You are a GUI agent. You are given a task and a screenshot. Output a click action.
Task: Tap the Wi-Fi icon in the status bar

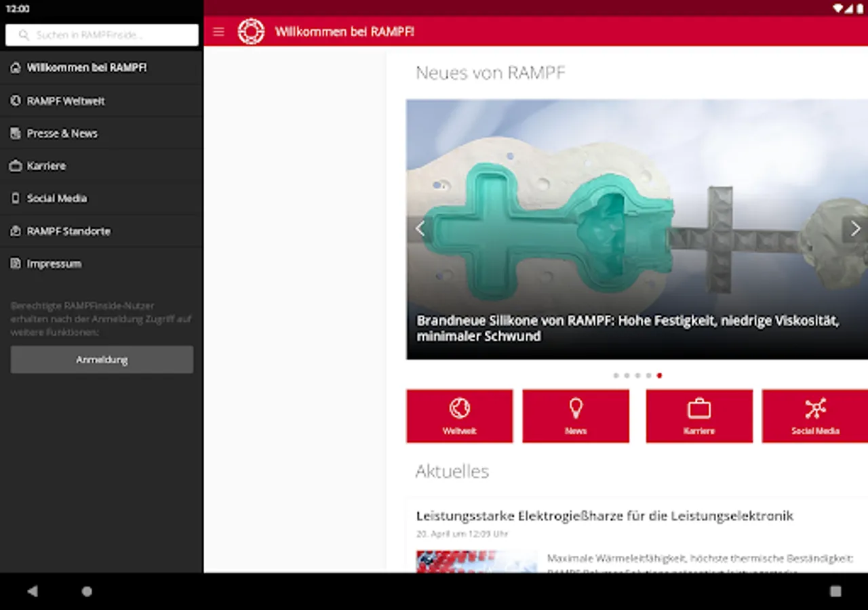pyautogui.click(x=839, y=9)
